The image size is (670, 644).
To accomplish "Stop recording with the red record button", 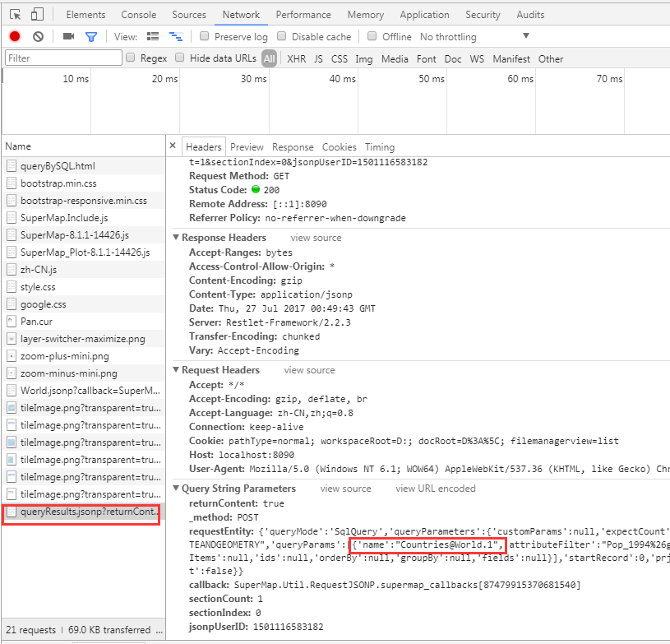I will [15, 37].
